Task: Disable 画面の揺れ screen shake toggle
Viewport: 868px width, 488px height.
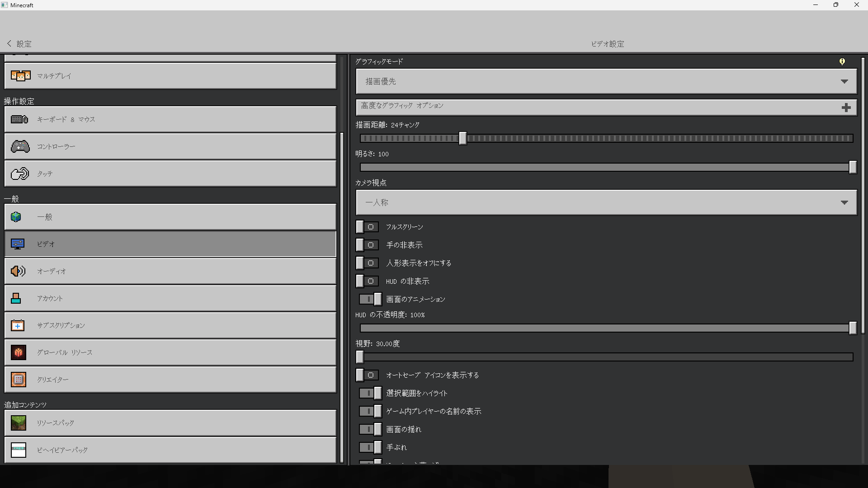Action: [x=370, y=429]
